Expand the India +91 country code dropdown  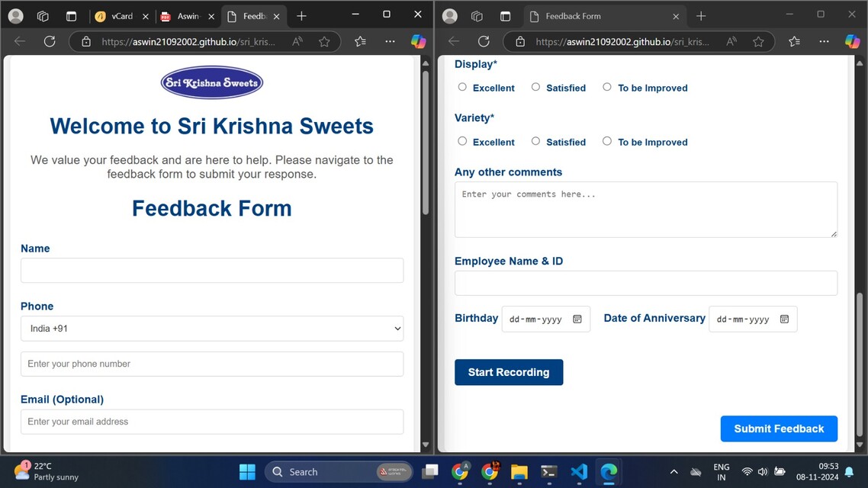pyautogui.click(x=211, y=329)
